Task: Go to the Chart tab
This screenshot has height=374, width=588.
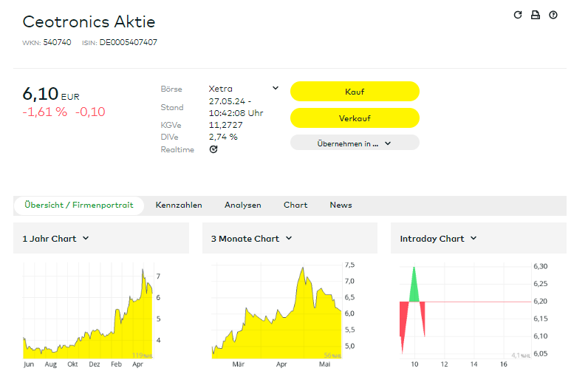Action: (295, 205)
